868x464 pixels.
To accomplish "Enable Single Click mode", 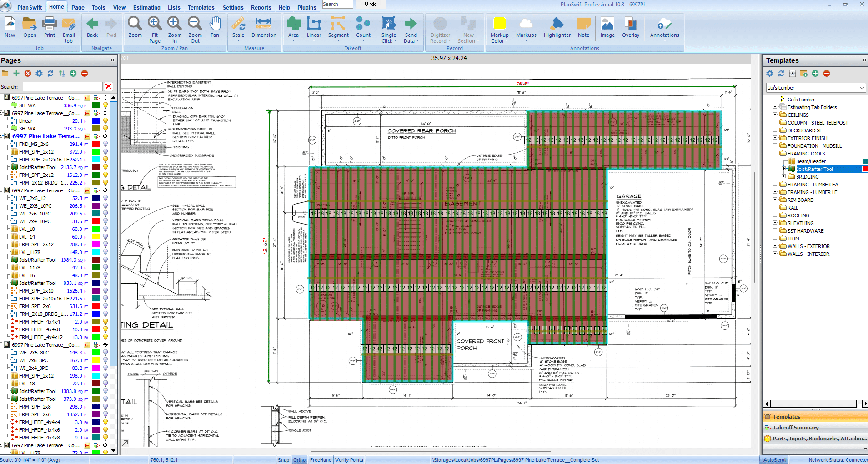I will tap(388, 28).
